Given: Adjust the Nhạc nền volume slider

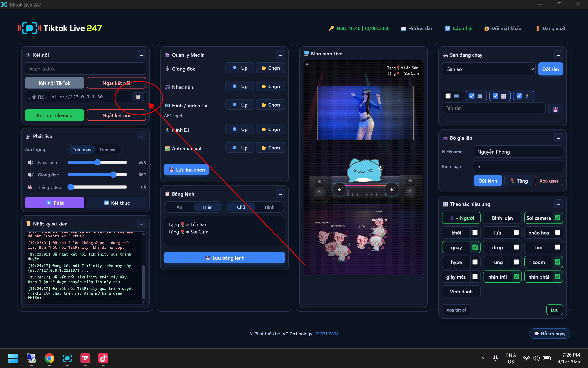Looking at the screenshot, I should tap(97, 162).
